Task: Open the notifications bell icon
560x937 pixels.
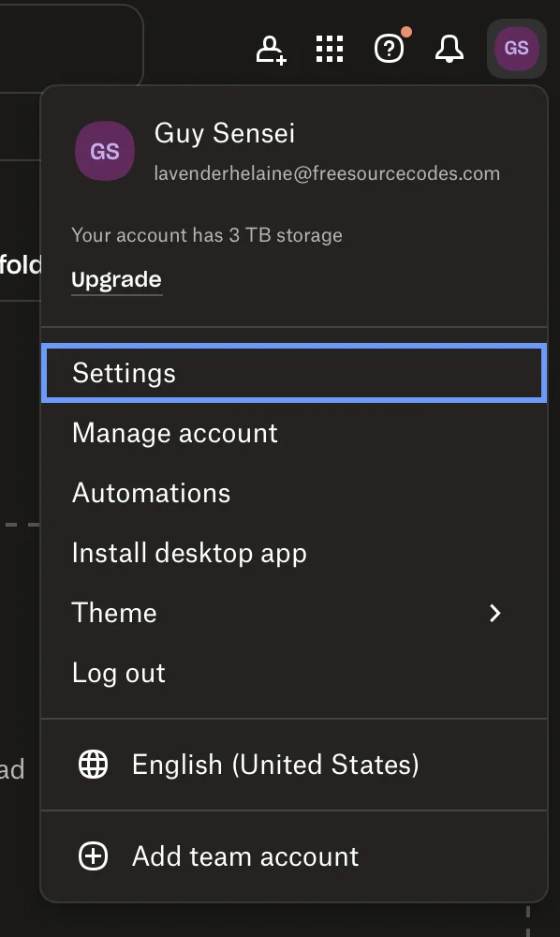Action: tap(449, 49)
